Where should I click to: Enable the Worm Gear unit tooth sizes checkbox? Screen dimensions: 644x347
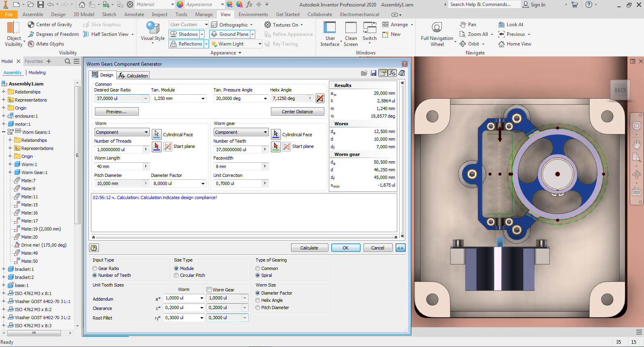pyautogui.click(x=209, y=289)
